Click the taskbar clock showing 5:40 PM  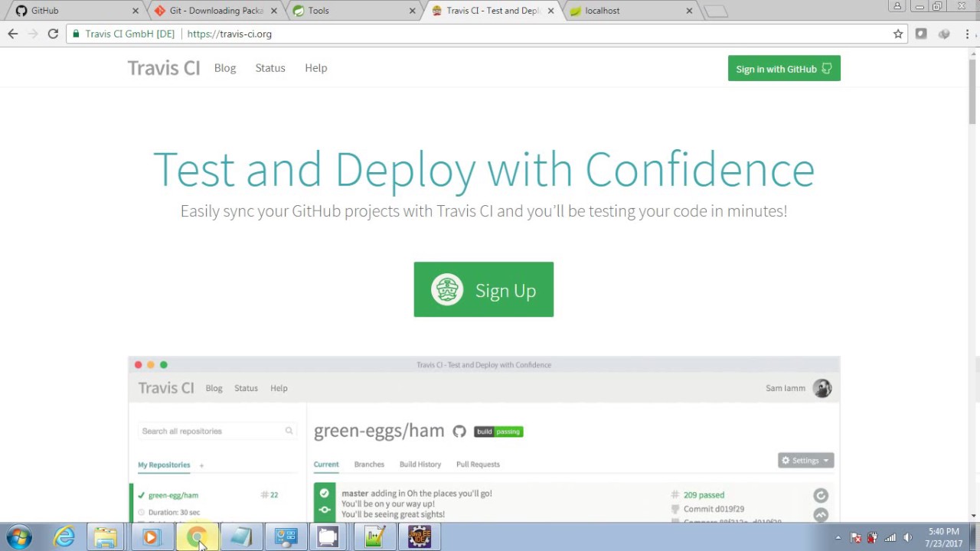click(943, 537)
